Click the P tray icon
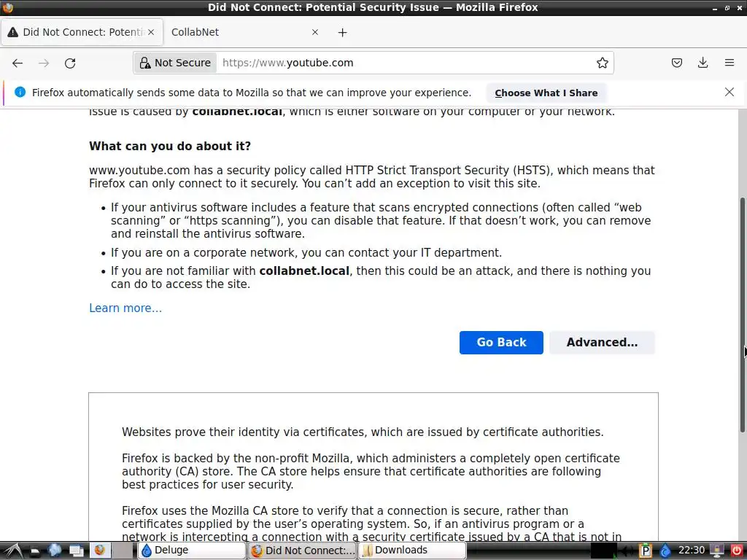The height and width of the screenshot is (560, 747). 645,551
